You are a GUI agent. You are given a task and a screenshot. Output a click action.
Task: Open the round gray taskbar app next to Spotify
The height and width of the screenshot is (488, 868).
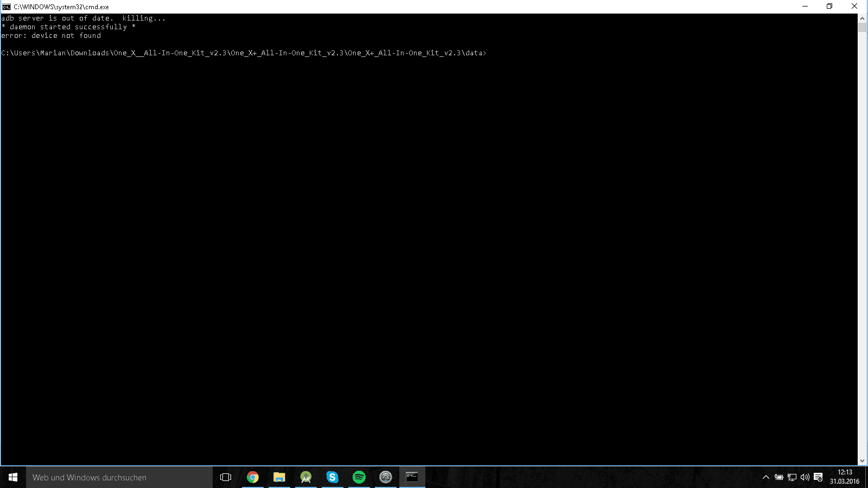tap(386, 477)
